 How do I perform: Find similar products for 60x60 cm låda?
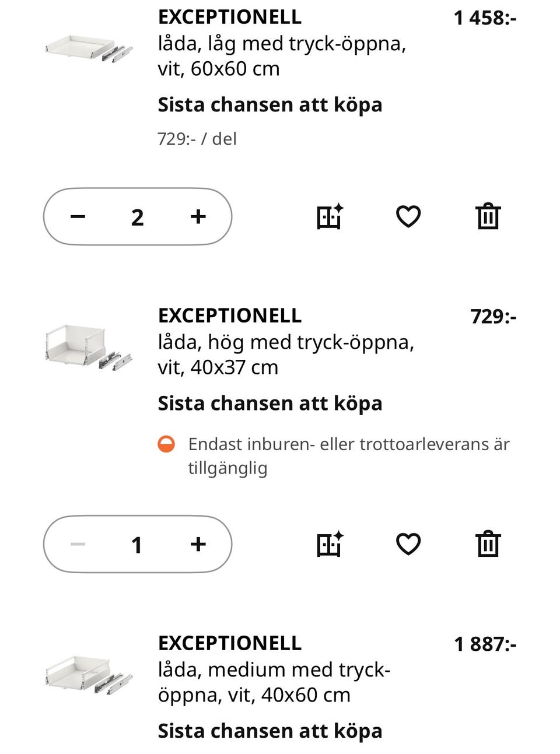330,216
